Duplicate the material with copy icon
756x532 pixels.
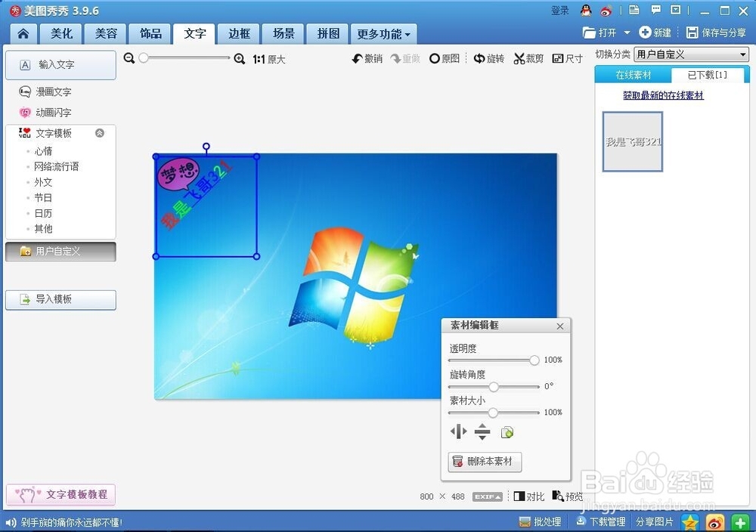click(x=507, y=432)
